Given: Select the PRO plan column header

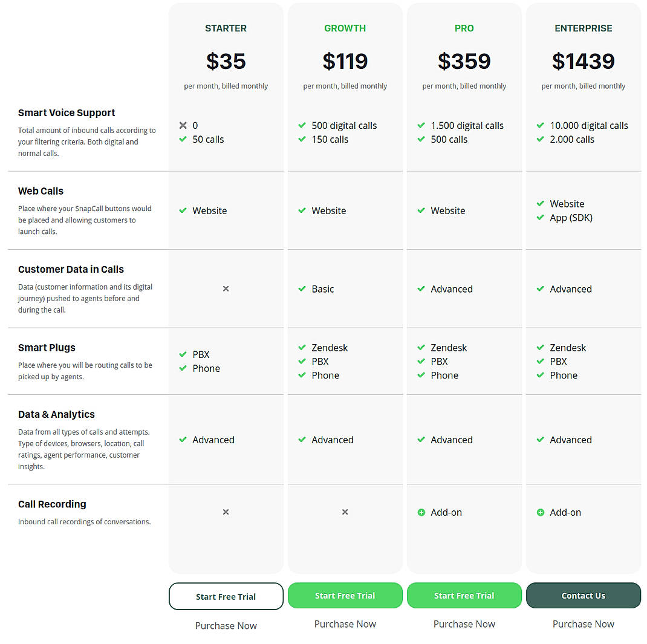Looking at the screenshot, I should point(464,28).
